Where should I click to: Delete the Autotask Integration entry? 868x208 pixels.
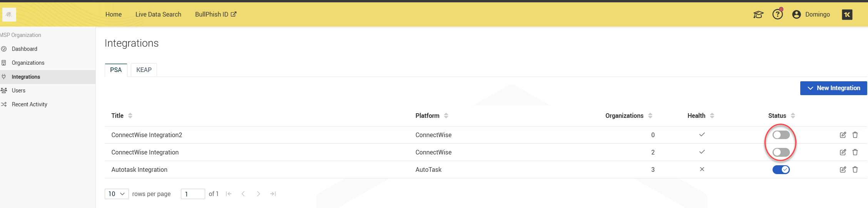tap(855, 169)
